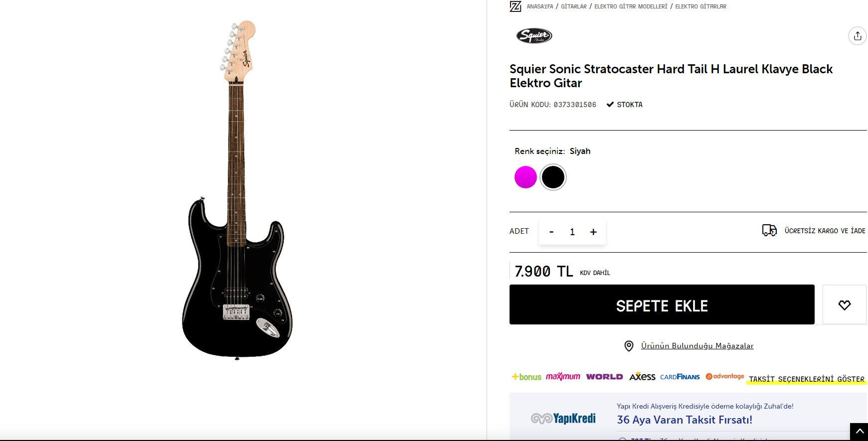Add product to favorites with heart icon
Screen dimensions: 868x441
click(844, 305)
